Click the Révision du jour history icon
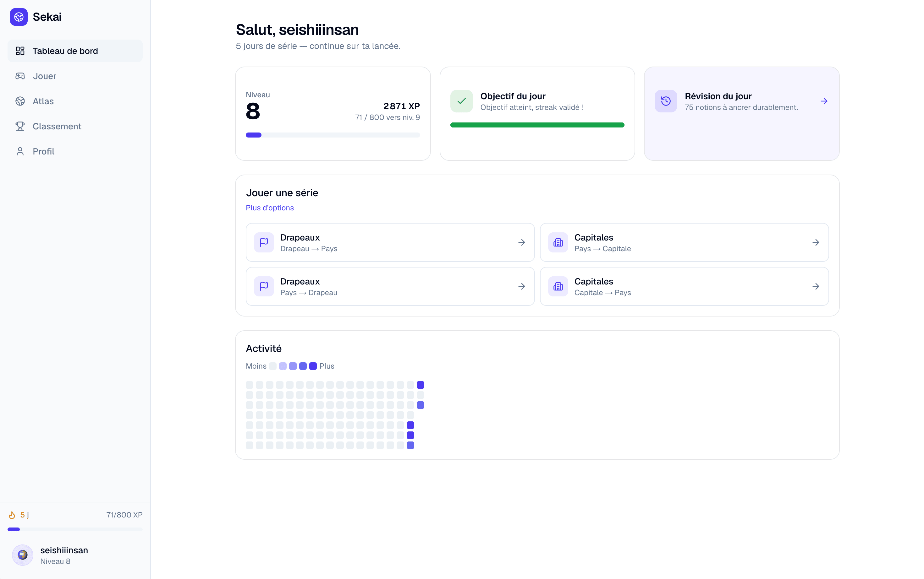The height and width of the screenshot is (579, 924). pos(666,101)
